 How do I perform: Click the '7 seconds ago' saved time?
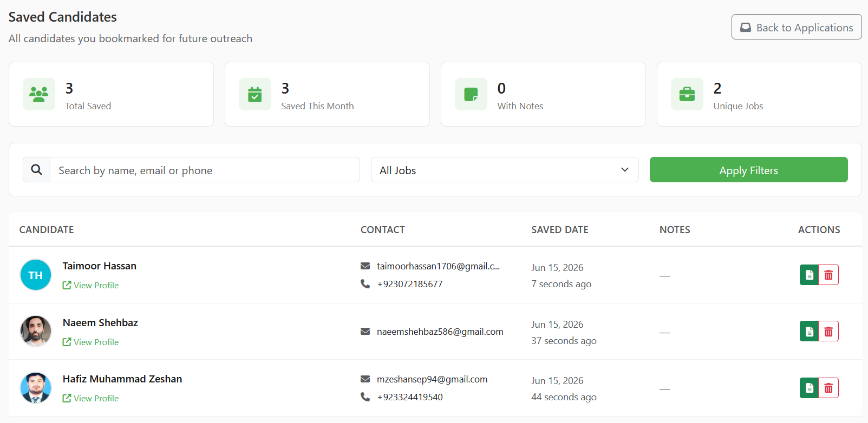(x=562, y=284)
